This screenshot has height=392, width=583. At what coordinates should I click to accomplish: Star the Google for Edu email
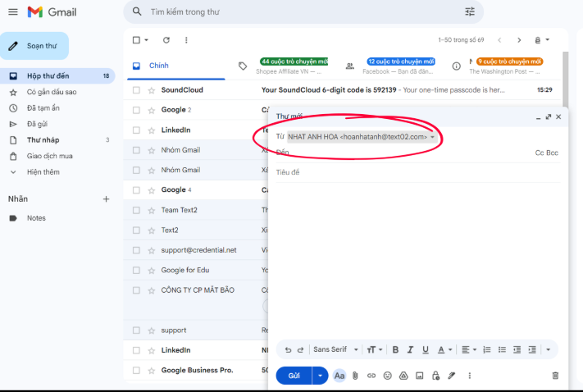(x=152, y=271)
